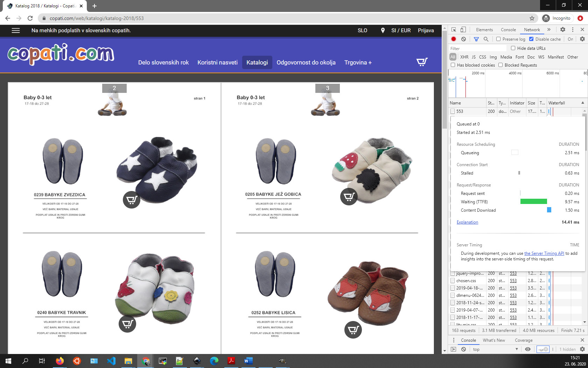The image size is (588, 368).
Task: Click the Explanation link in the timing popup
Action: coord(467,222)
